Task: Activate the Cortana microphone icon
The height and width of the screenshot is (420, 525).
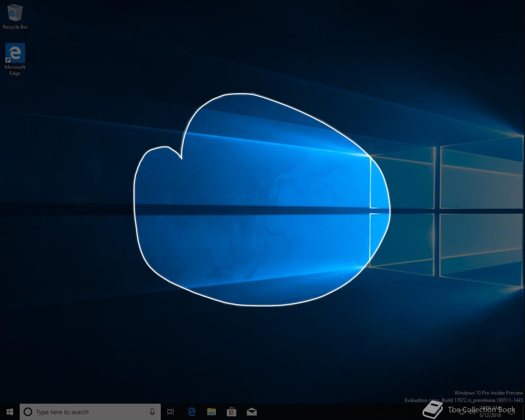Action: pyautogui.click(x=152, y=412)
